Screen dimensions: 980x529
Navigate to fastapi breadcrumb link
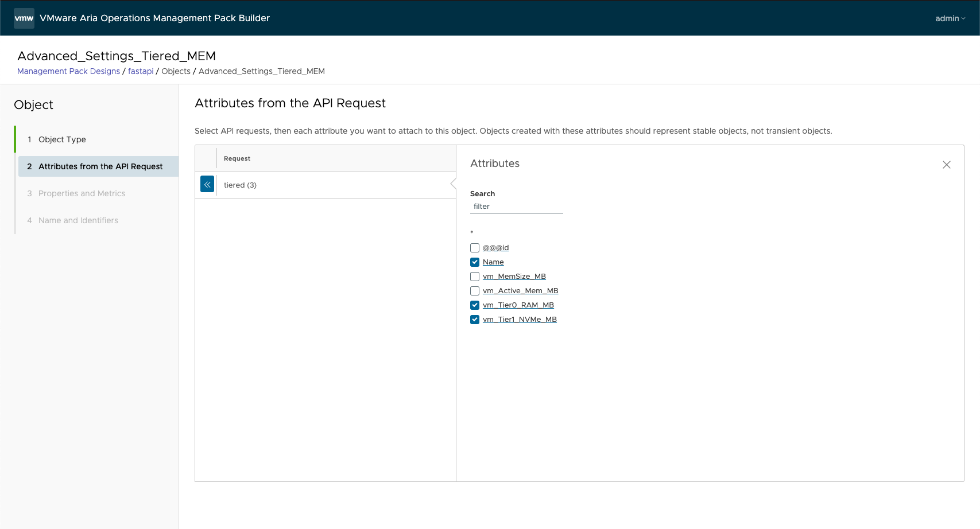(141, 71)
